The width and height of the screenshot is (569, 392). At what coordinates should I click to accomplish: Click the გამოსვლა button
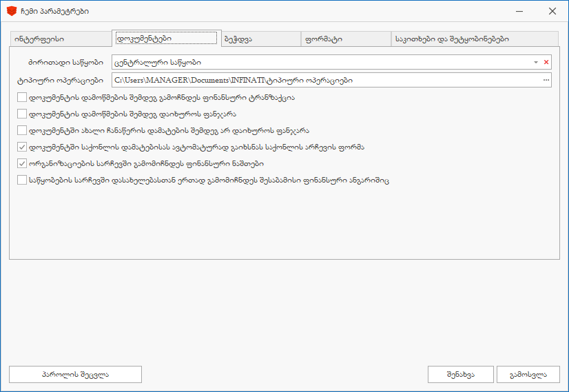point(528,374)
